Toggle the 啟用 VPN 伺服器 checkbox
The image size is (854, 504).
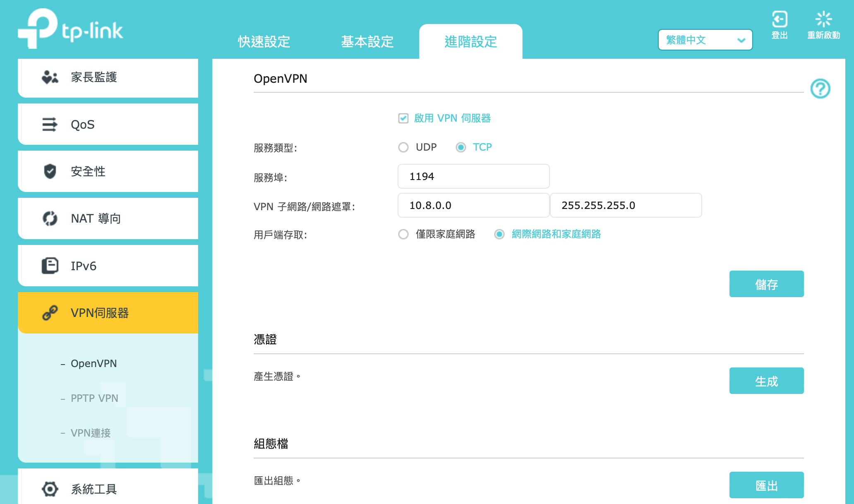pyautogui.click(x=403, y=118)
